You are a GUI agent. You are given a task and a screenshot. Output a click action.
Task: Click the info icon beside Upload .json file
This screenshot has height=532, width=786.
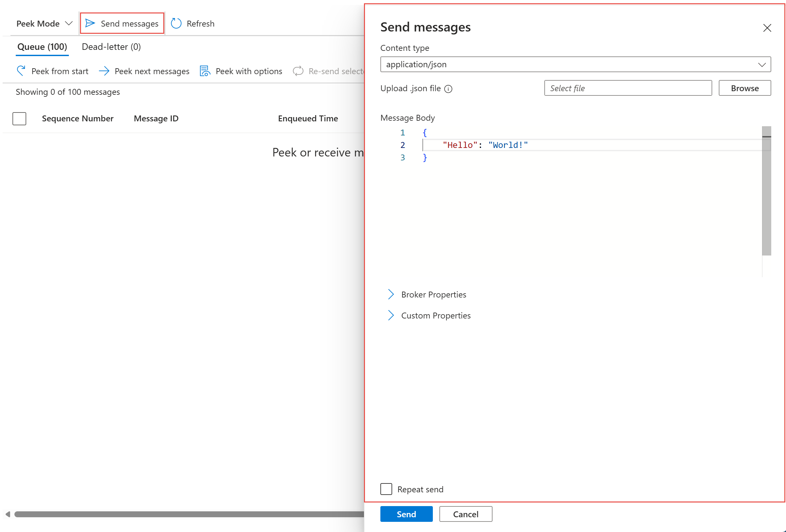[448, 89]
